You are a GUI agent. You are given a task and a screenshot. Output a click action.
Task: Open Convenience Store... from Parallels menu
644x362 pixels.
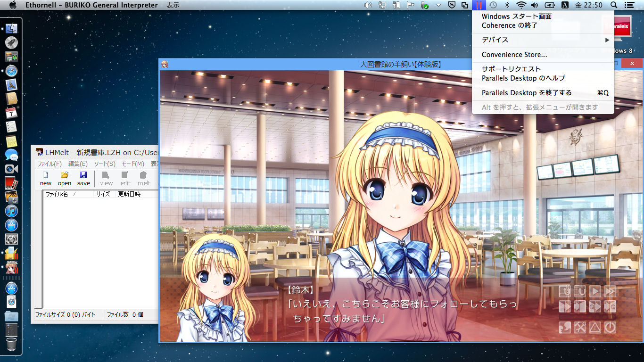click(x=543, y=55)
